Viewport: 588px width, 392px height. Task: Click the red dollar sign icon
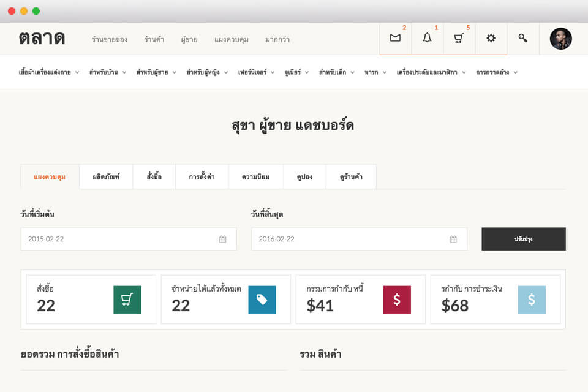[x=396, y=300]
